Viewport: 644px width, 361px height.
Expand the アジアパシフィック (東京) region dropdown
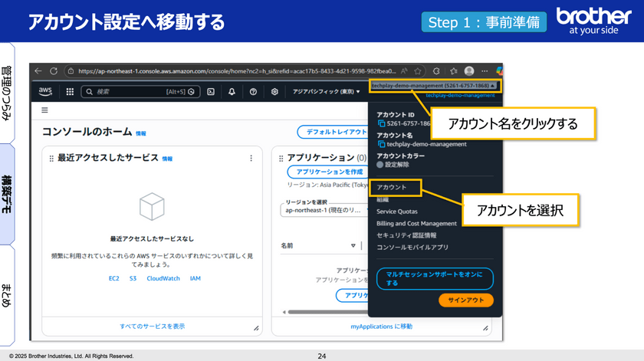coord(326,91)
